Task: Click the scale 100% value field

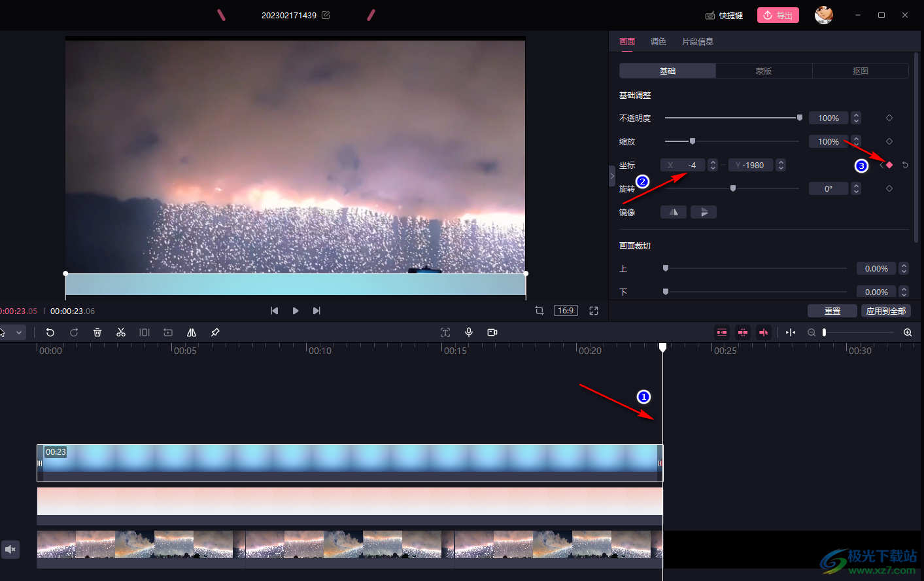Action: [x=829, y=141]
